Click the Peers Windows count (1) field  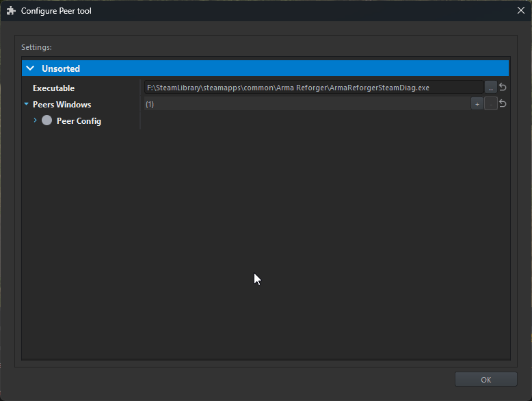tap(306, 104)
